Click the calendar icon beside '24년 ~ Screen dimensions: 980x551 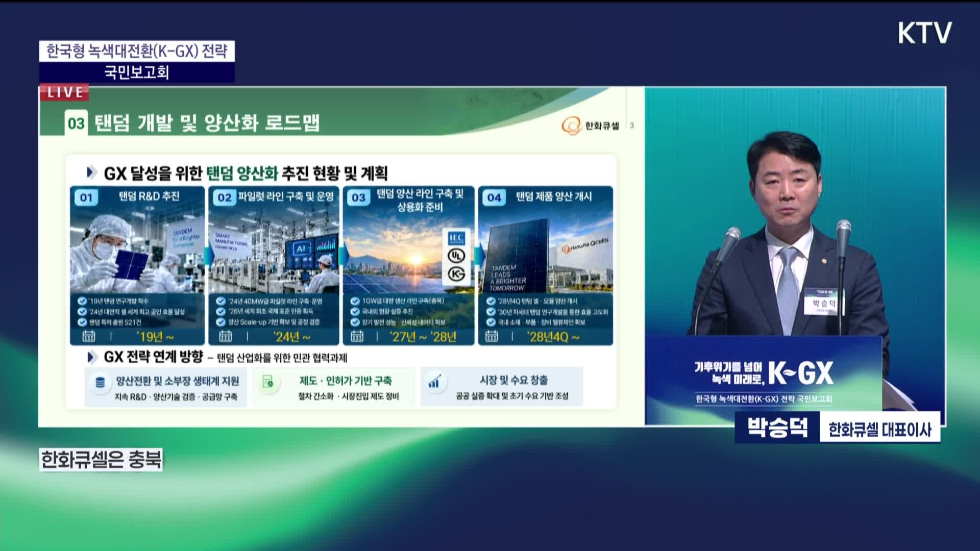click(x=225, y=336)
